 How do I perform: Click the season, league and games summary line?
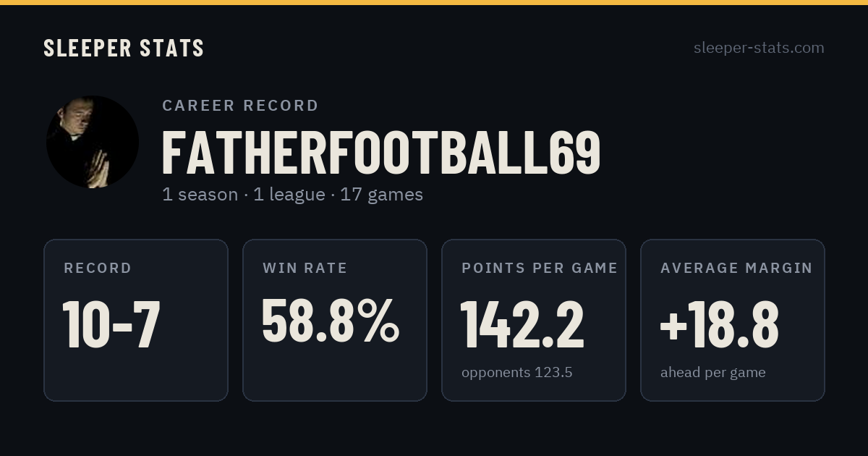click(x=292, y=195)
